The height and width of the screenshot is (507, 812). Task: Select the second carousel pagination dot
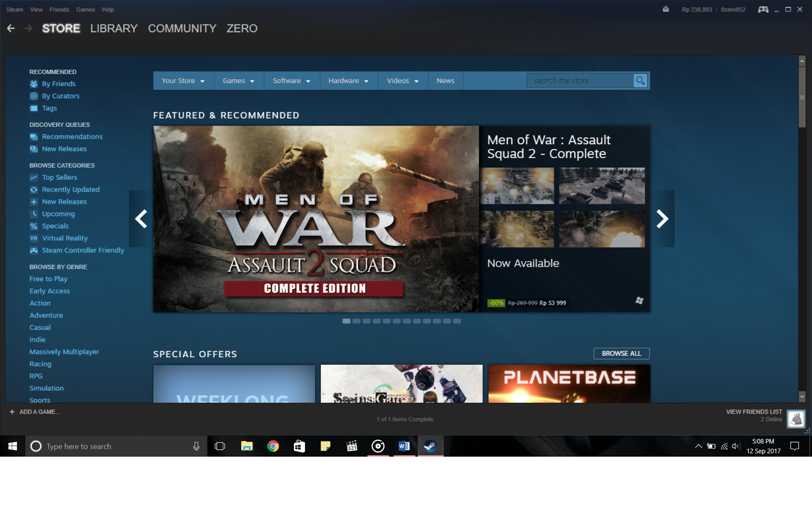coord(357,321)
